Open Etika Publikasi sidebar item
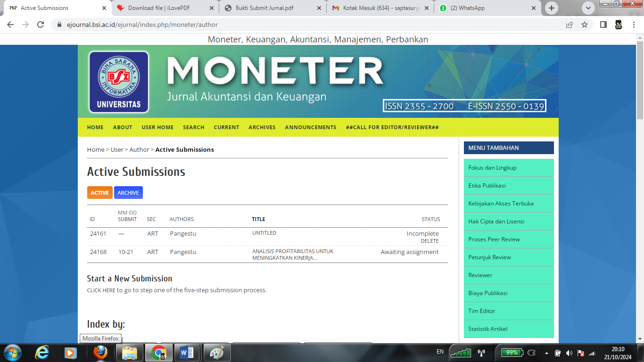Image resolution: width=644 pixels, height=362 pixels. pyautogui.click(x=509, y=186)
